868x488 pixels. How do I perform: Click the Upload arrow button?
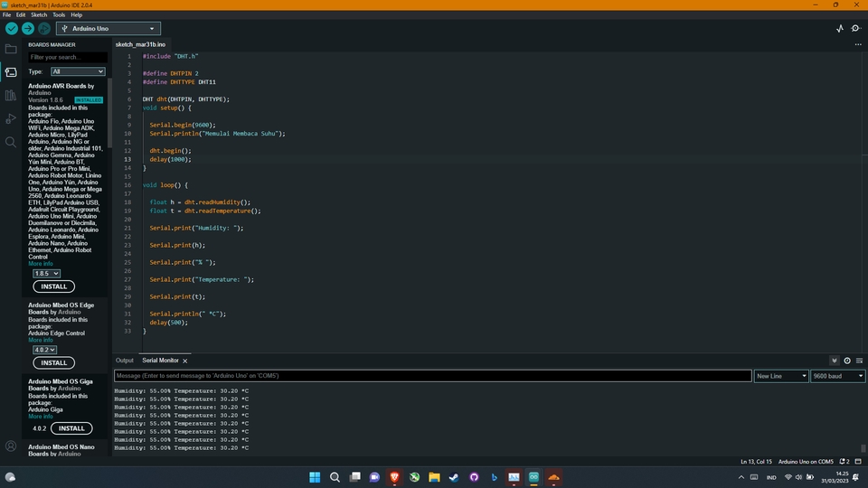coord(28,28)
